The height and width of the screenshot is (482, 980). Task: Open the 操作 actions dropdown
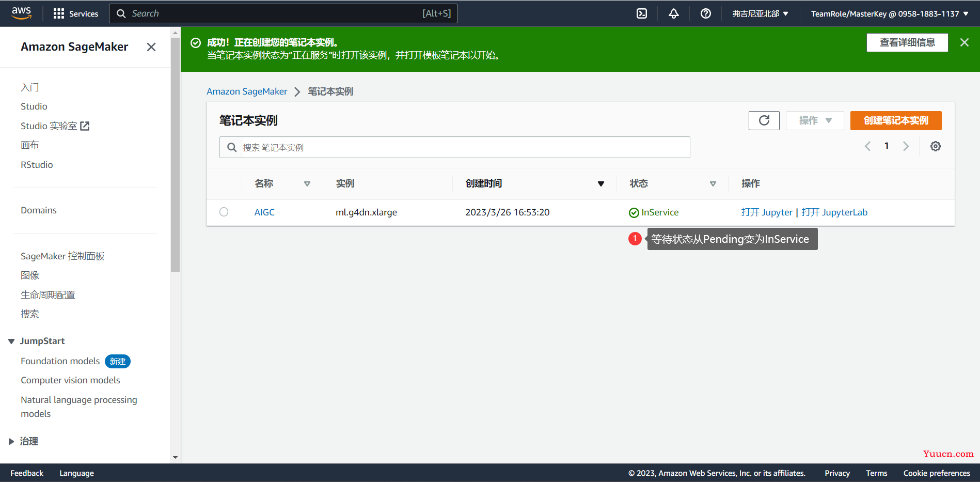click(815, 120)
